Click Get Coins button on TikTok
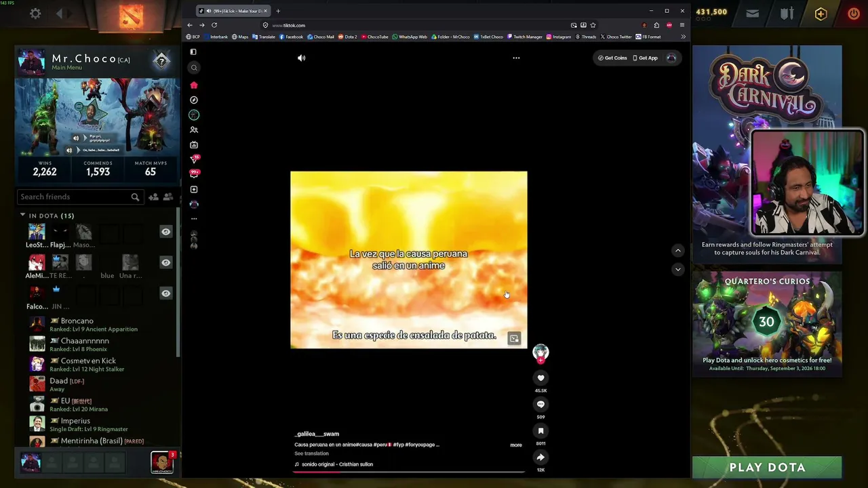Viewport: 868px width, 488px height. 612,58
